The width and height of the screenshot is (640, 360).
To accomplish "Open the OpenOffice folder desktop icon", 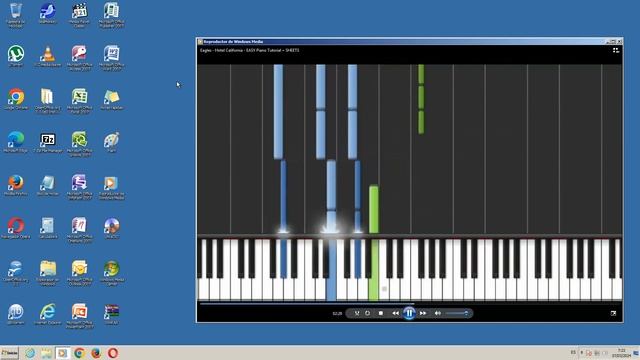I will (47, 101).
